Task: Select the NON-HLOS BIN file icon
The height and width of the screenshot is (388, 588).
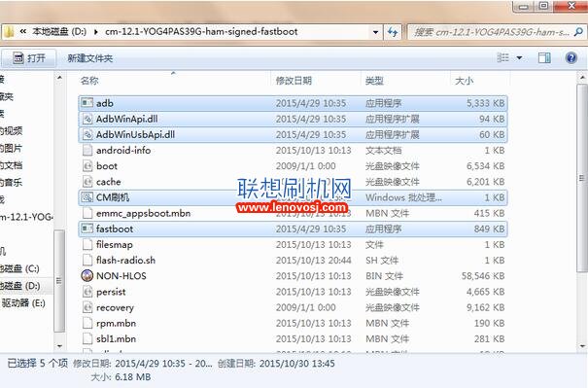Action: click(x=87, y=276)
